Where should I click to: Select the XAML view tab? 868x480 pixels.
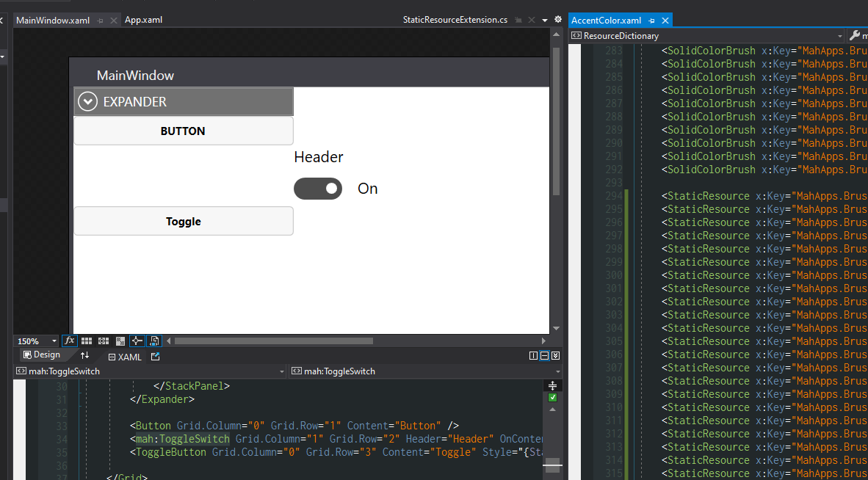(125, 357)
